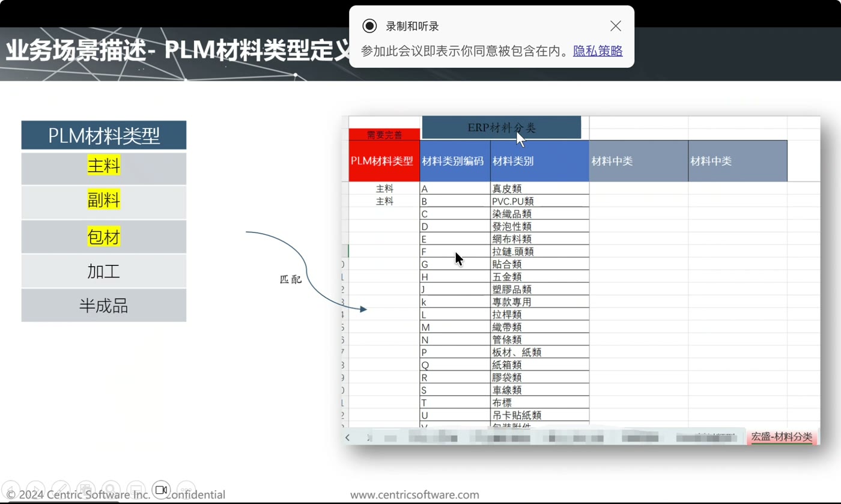This screenshot has width=841, height=504.
Task: Click the 吊卡貼紙類 cell
Action: click(x=540, y=415)
